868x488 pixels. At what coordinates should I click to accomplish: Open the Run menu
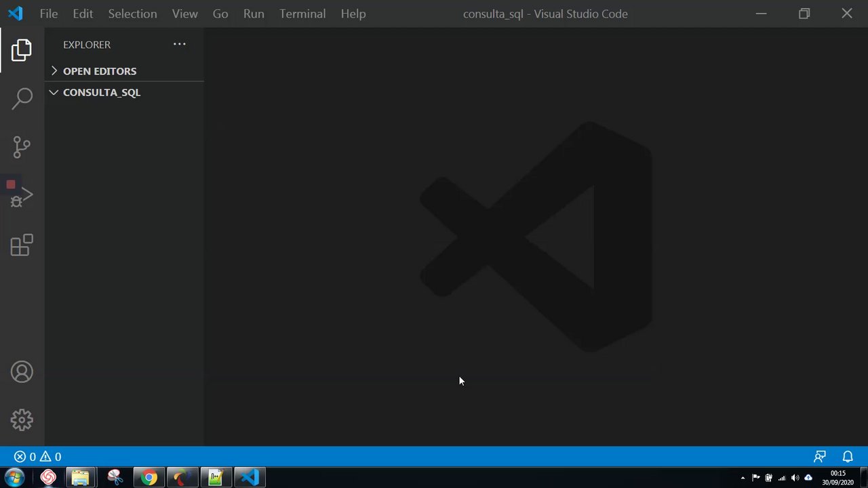[254, 14]
